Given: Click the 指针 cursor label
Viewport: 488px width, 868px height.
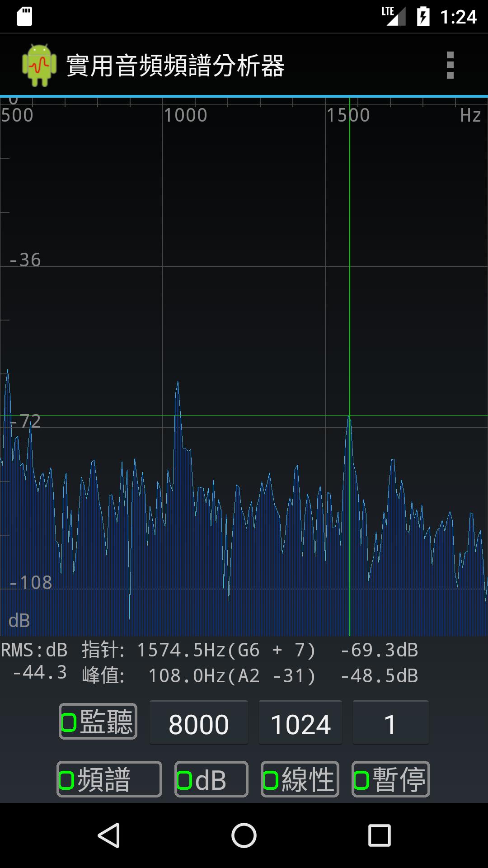Looking at the screenshot, I should click(103, 650).
